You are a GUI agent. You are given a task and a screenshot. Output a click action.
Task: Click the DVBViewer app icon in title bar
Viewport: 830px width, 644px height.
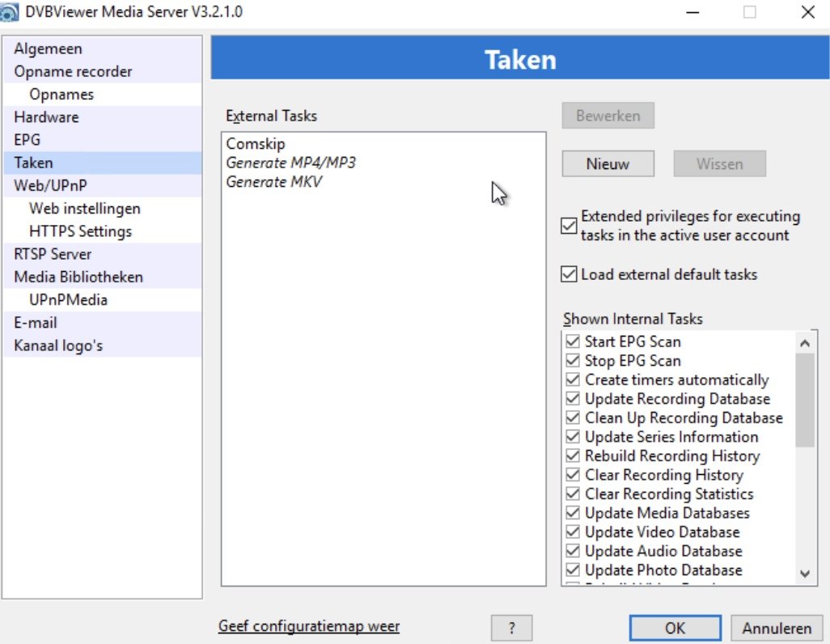[10, 12]
